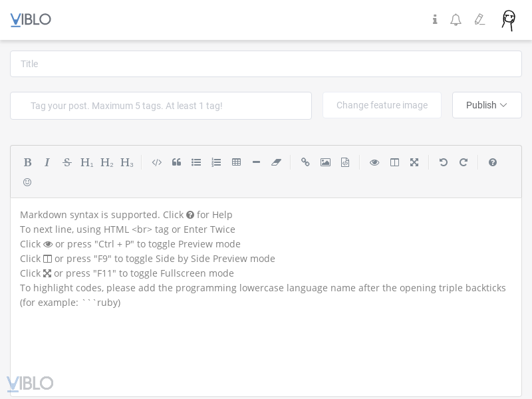Apply italic formatting in editor toolbar
This screenshot has height=399, width=532.
47,162
